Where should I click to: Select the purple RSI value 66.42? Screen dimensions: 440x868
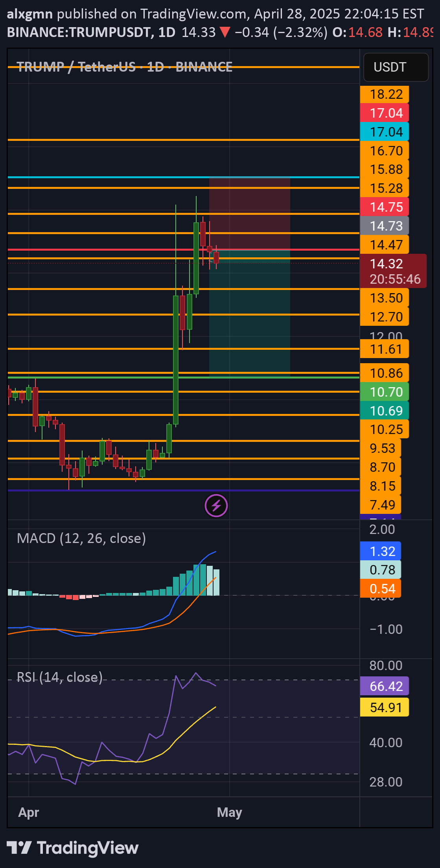(x=385, y=686)
